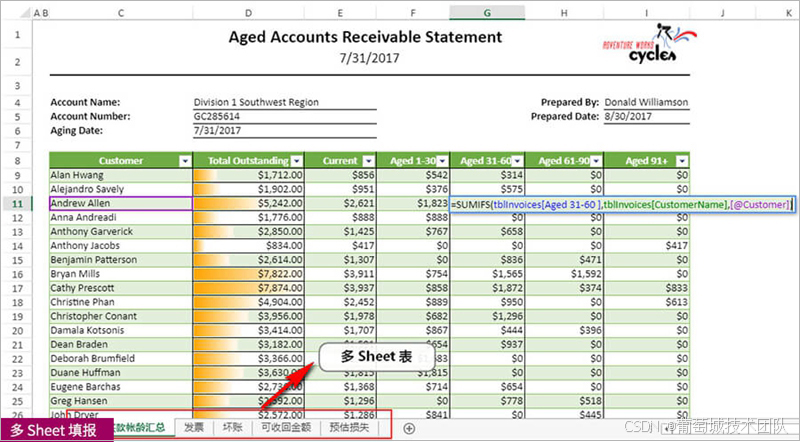This screenshot has height=442, width=800.
Task: Select the 帐龄汇总 sheet tab
Action: pos(143,427)
